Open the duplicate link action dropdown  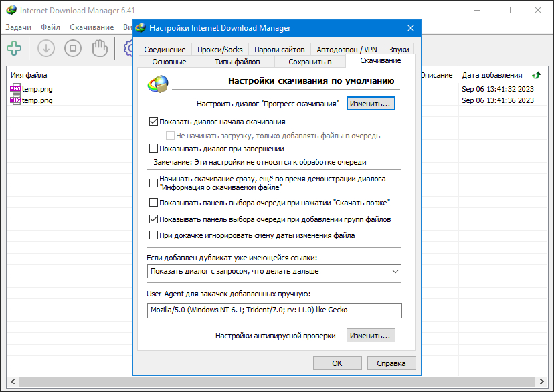coord(274,271)
